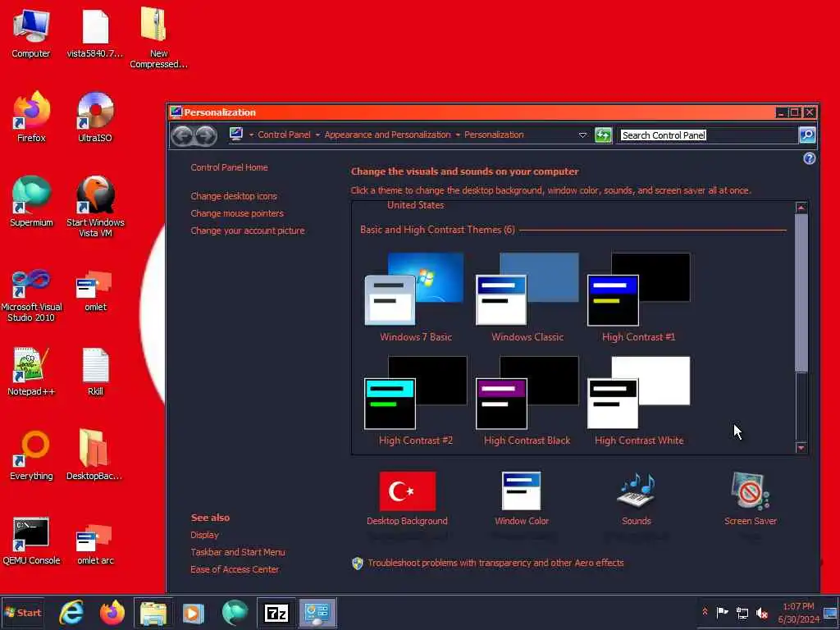Expand the Control Panel breadcrumb arrow

[x=317, y=135]
